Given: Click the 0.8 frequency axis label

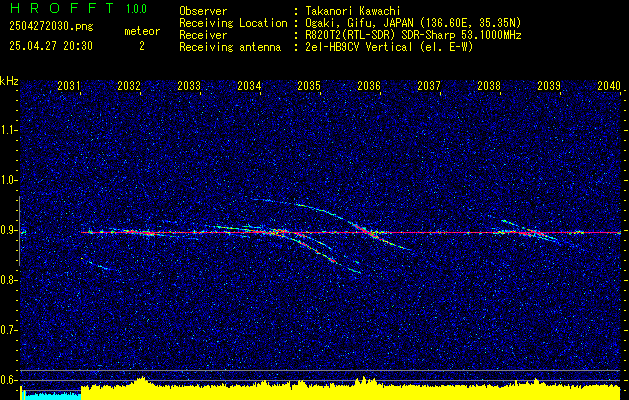Looking at the screenshot, I should 8,280.
